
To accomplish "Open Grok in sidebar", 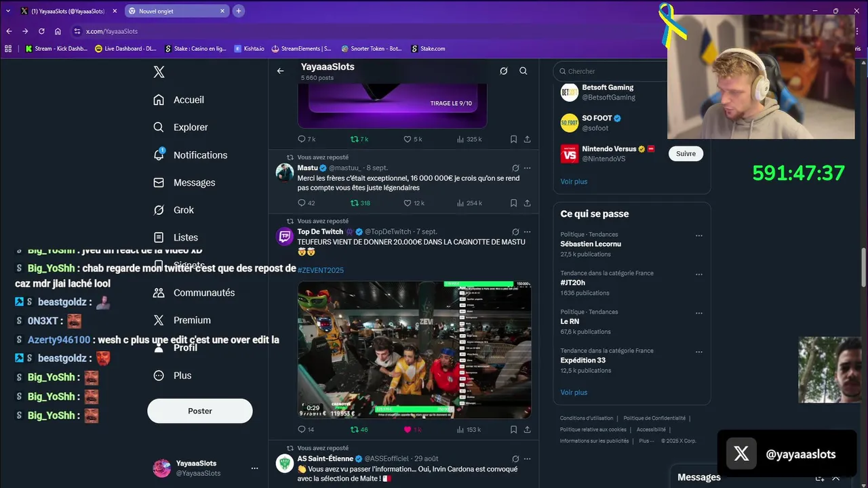I will coord(174,210).
